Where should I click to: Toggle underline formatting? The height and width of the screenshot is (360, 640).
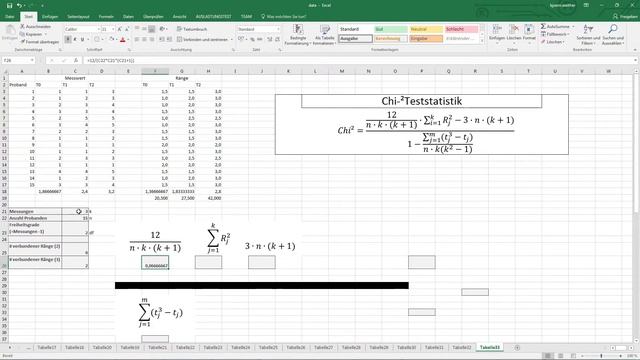click(82, 40)
